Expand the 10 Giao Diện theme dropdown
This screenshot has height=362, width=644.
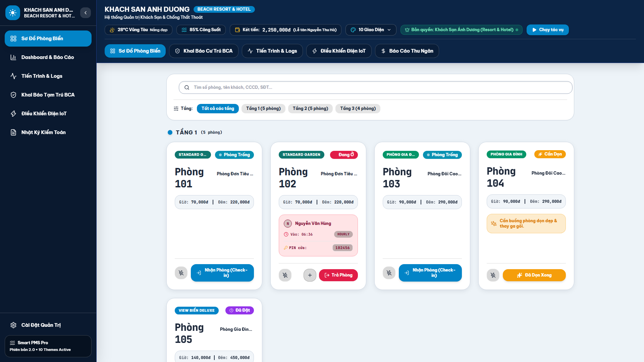pyautogui.click(x=371, y=30)
